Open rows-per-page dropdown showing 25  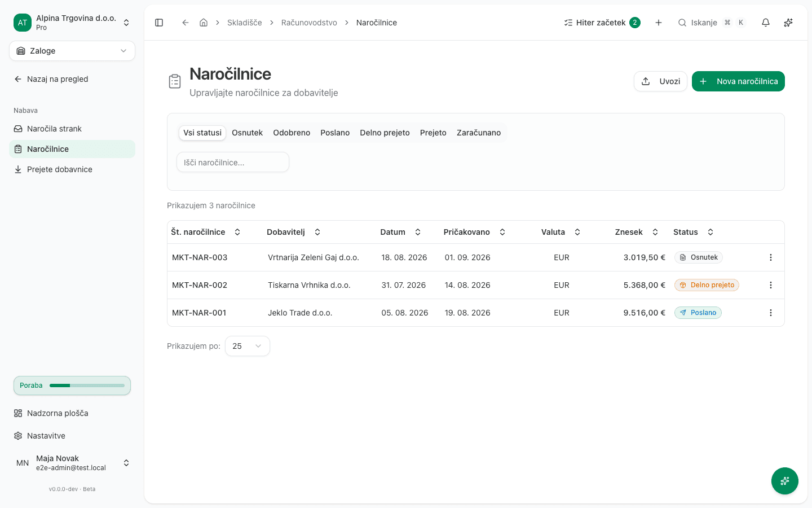click(248, 346)
